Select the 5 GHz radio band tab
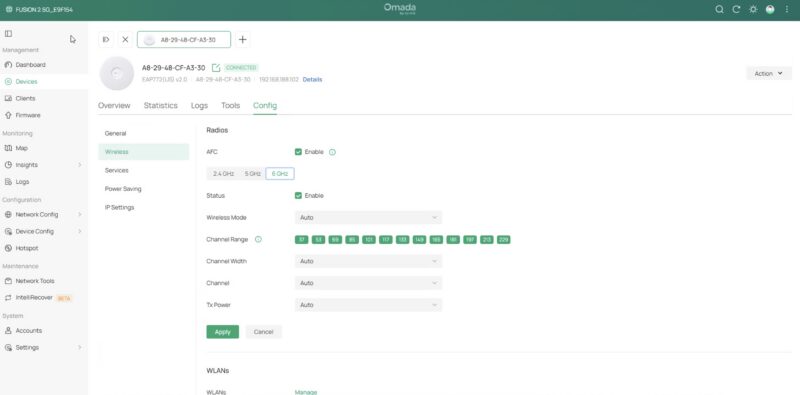 (253, 174)
